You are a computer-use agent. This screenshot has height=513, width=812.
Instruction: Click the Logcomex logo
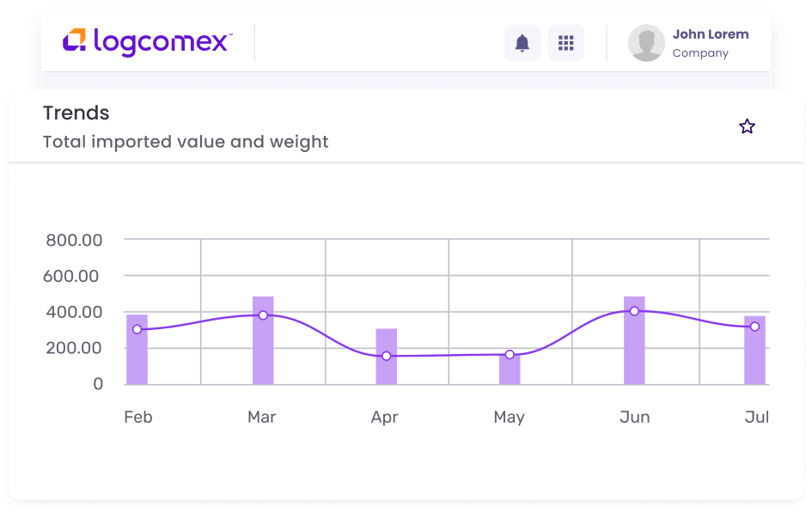click(x=147, y=41)
